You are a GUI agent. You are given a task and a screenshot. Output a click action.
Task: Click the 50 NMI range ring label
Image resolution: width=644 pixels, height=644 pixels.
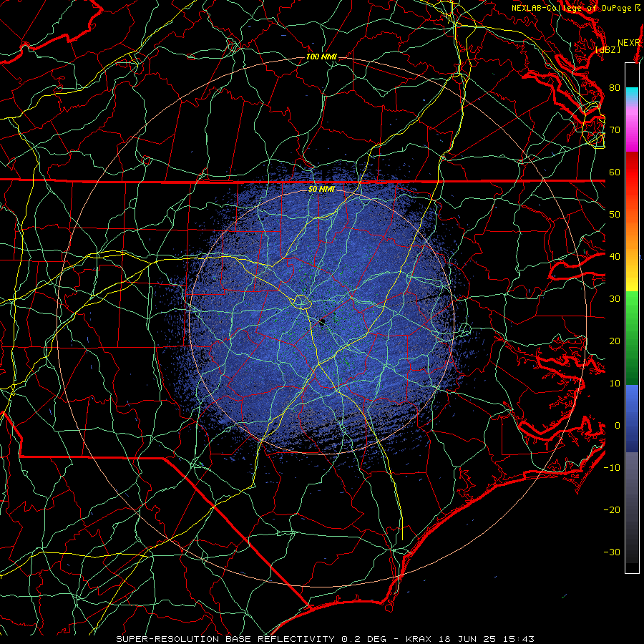321,190
